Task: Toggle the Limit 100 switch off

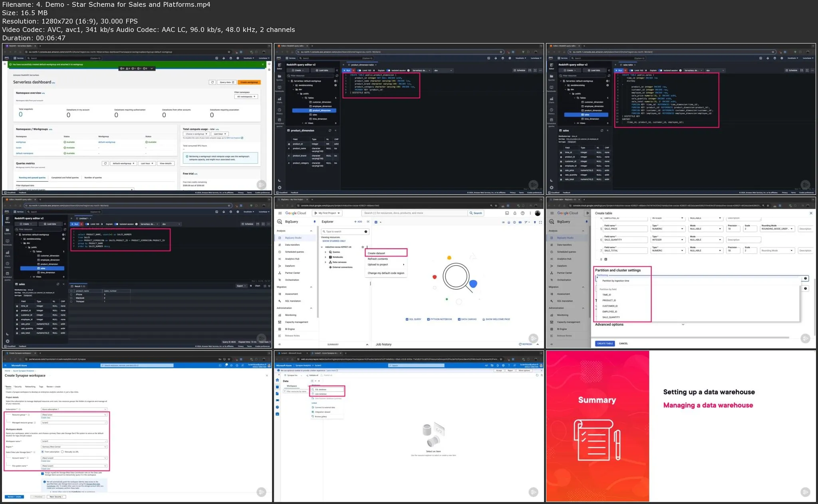Action: pyautogui.click(x=359, y=71)
